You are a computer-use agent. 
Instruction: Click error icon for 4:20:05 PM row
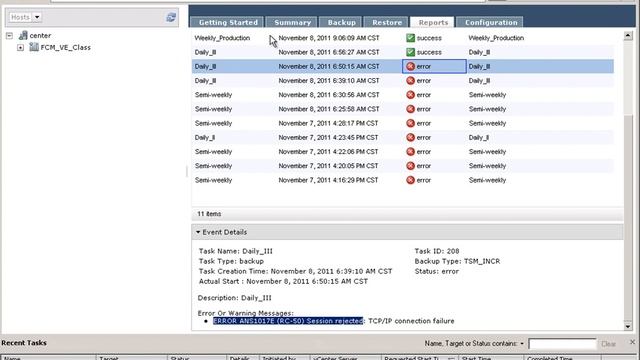point(411,166)
